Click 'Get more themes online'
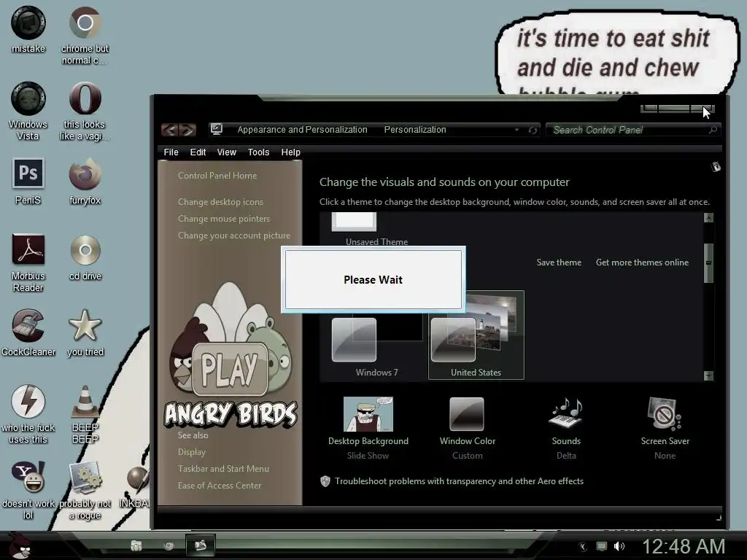The height and width of the screenshot is (560, 747). (x=642, y=262)
